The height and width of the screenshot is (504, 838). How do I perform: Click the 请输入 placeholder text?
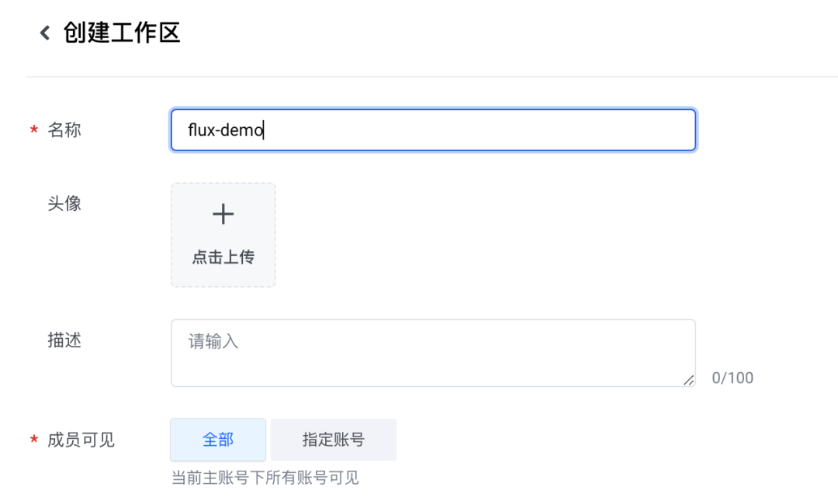[x=213, y=341]
